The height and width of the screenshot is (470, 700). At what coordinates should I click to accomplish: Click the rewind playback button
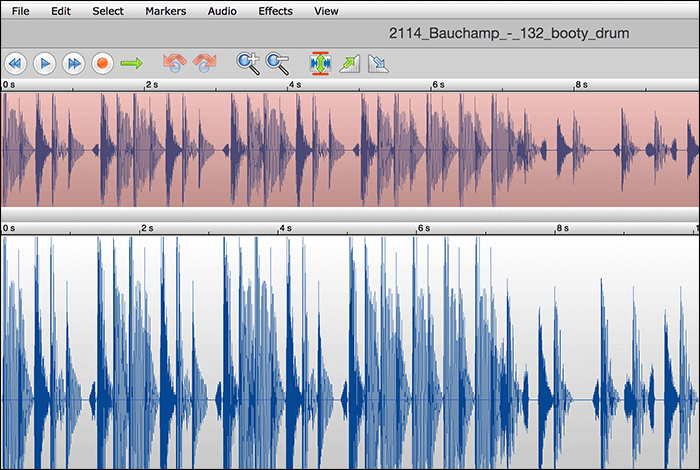coord(15,63)
